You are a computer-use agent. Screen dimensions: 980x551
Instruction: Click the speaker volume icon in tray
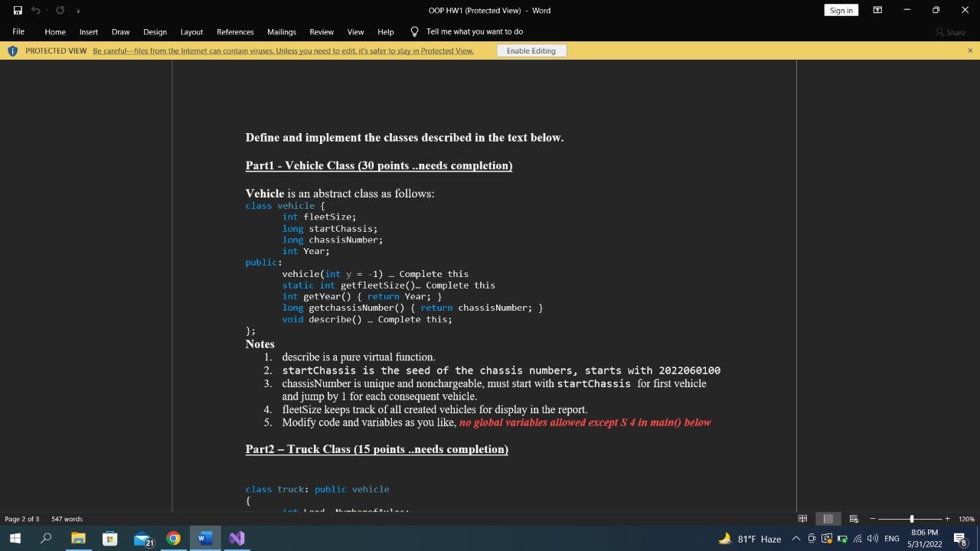click(870, 538)
